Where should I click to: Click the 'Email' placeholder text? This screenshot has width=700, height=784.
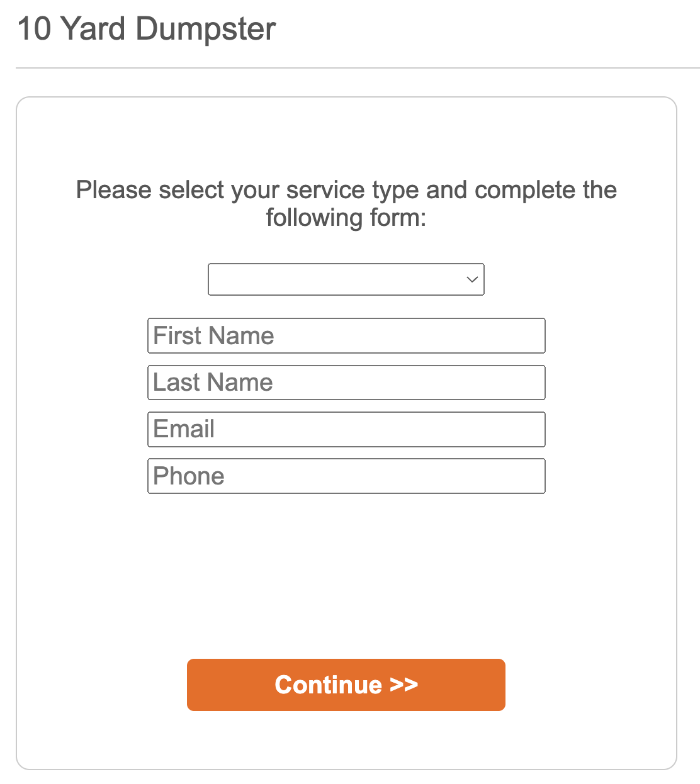point(184,429)
